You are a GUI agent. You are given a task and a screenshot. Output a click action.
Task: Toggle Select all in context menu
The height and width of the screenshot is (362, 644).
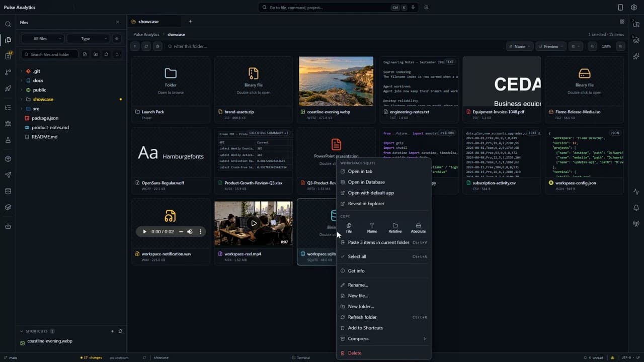384,256
